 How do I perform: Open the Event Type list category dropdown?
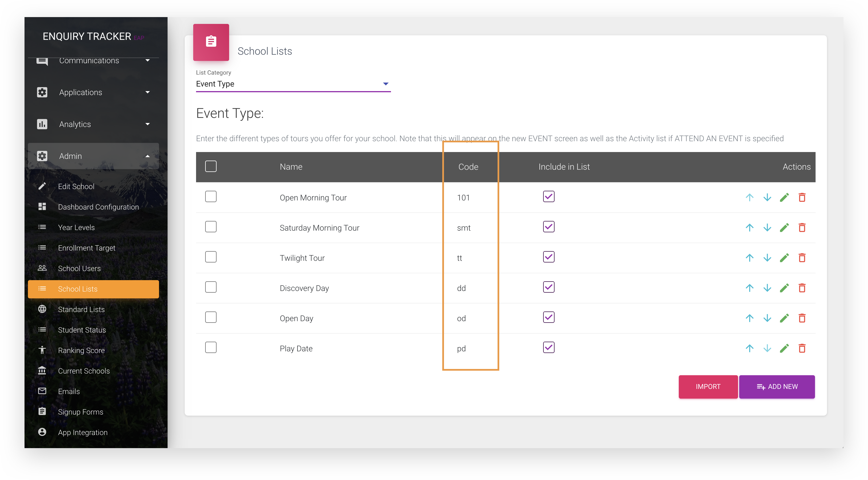(x=386, y=84)
